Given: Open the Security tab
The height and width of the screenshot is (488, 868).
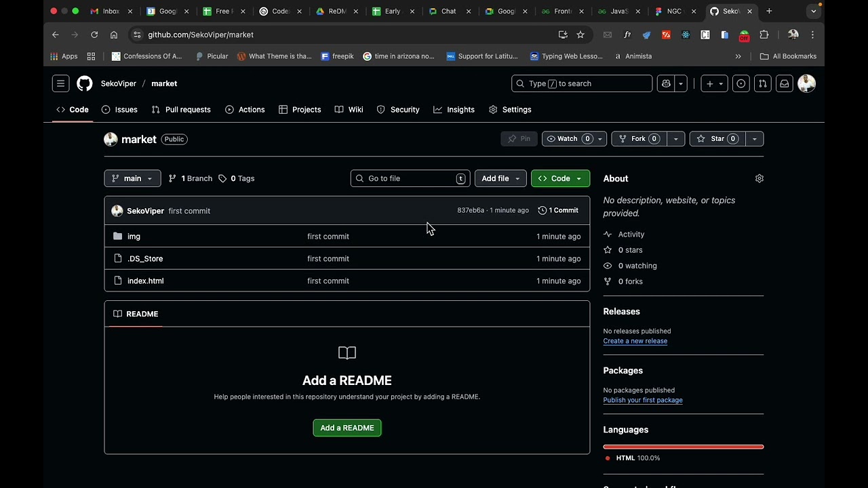Looking at the screenshot, I should pos(398,110).
